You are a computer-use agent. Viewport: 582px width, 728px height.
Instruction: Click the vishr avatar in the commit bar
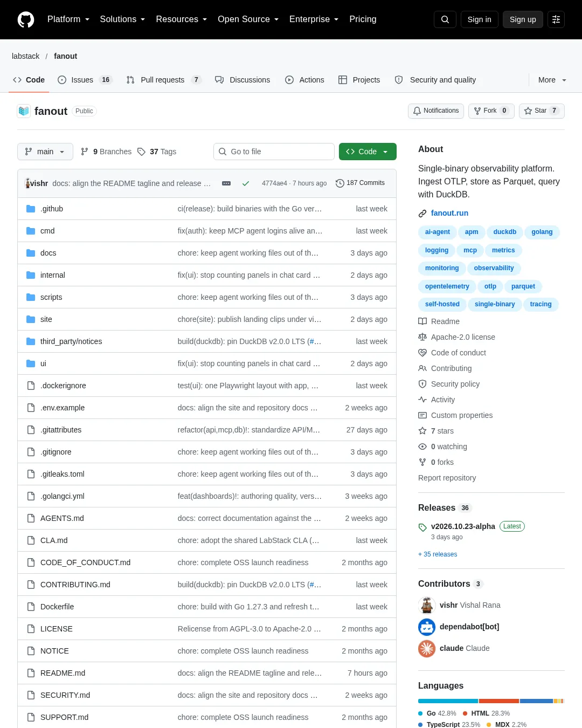27,183
